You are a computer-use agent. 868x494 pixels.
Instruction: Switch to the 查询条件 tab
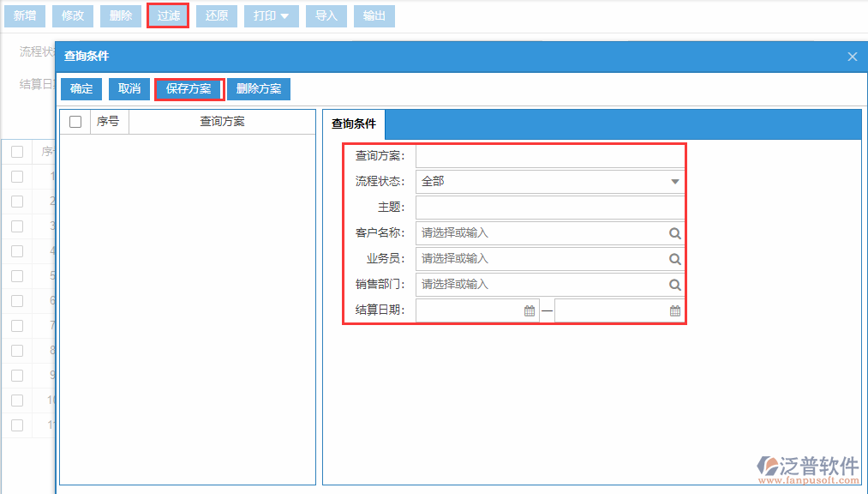point(353,123)
